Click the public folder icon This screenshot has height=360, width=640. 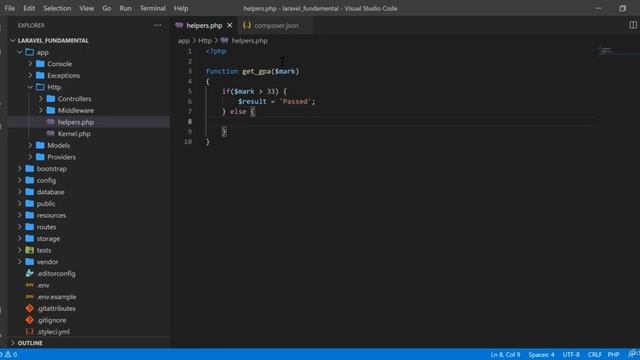click(29, 203)
